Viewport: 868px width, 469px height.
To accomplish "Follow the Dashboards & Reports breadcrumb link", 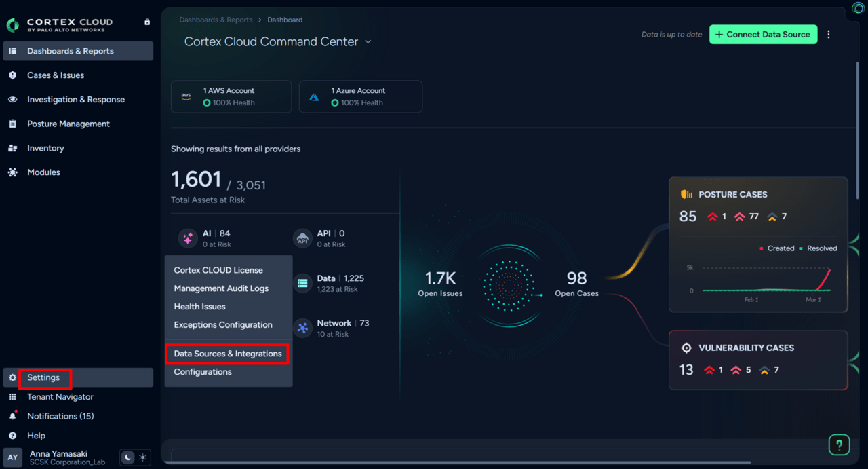I will pos(216,20).
